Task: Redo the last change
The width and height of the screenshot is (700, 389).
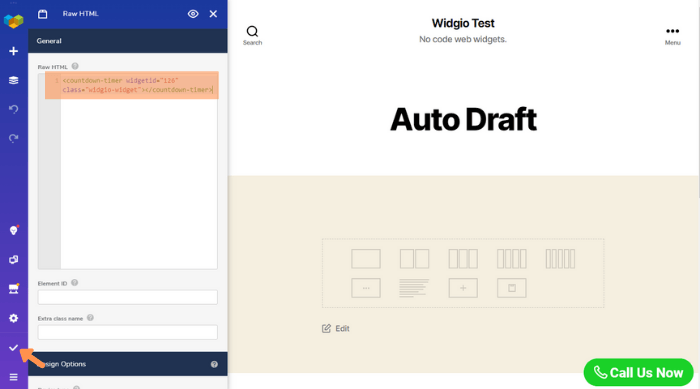Action: pos(13,138)
